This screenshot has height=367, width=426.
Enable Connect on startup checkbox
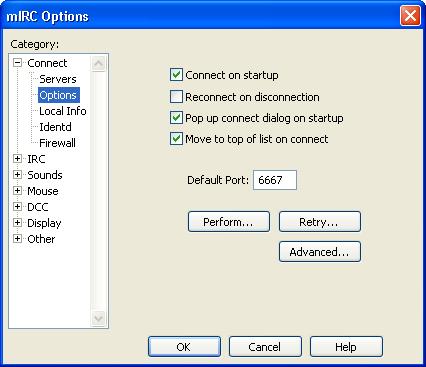pyautogui.click(x=176, y=75)
